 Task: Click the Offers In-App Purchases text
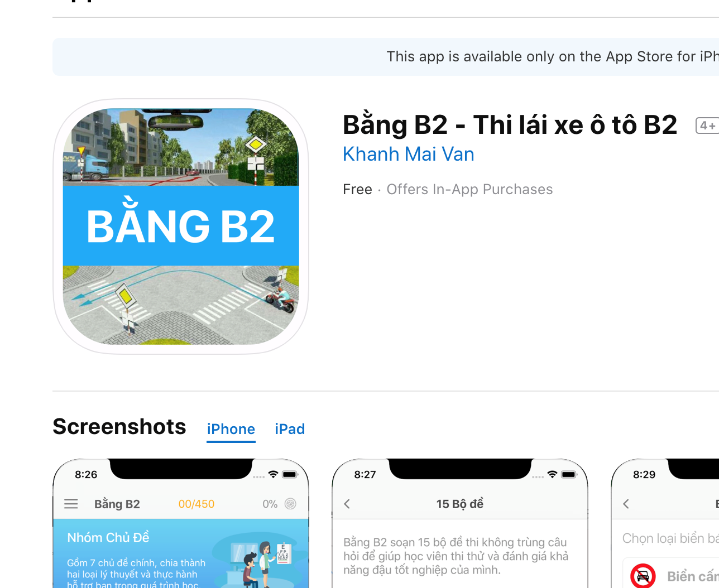[469, 190]
